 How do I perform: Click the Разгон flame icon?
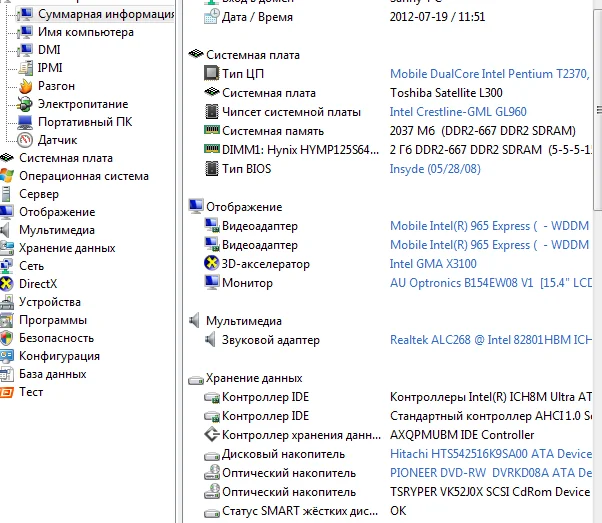pyautogui.click(x=25, y=86)
